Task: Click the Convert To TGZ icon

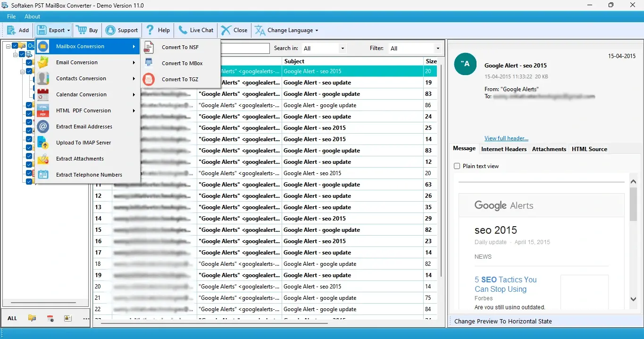Action: (x=149, y=79)
